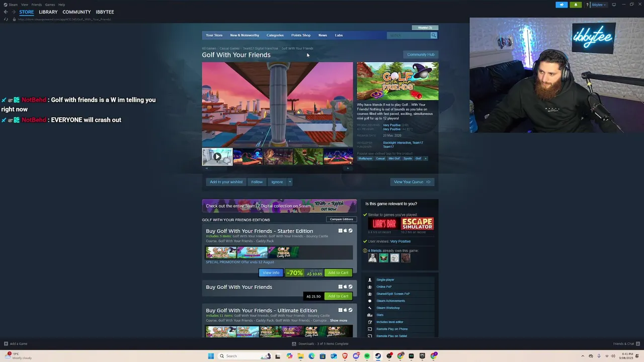This screenshot has height=362, width=644.
Task: Click the Copilot icon in taskbar
Action: (x=289, y=356)
